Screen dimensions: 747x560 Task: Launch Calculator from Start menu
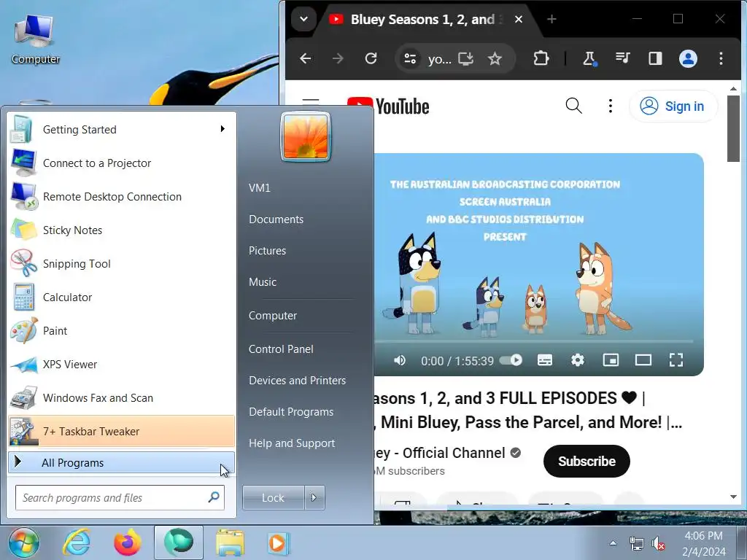pyautogui.click(x=122, y=297)
